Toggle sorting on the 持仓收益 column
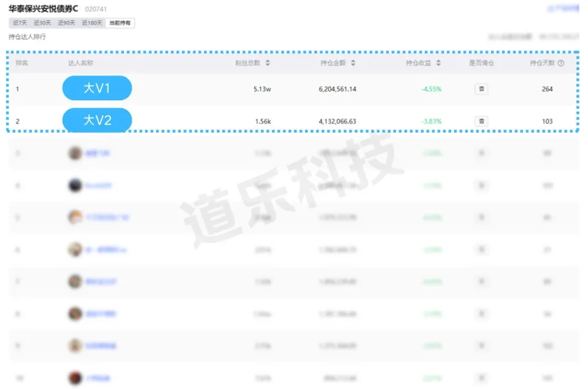Image resolution: width=588 pixels, height=389 pixels. point(438,63)
